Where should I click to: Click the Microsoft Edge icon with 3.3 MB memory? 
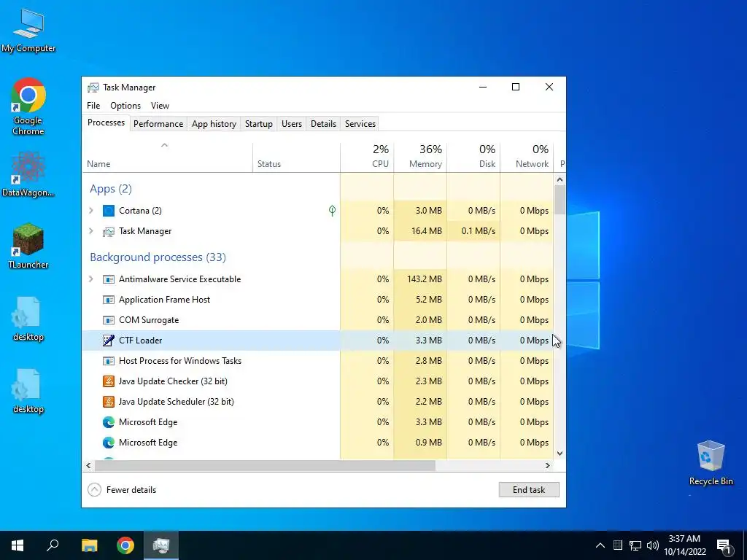pos(109,422)
